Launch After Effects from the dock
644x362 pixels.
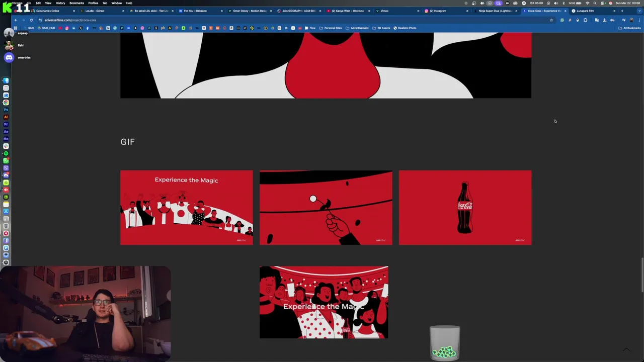coord(6,131)
